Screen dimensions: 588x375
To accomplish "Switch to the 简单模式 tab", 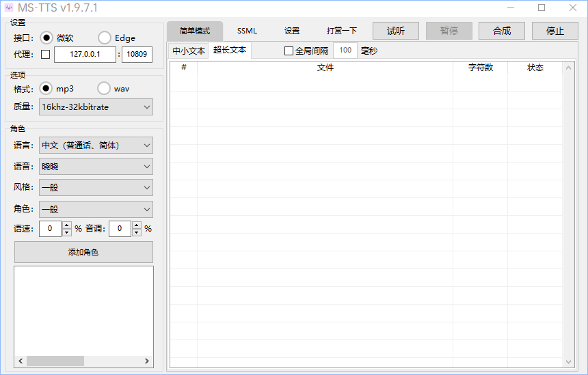I will (195, 31).
